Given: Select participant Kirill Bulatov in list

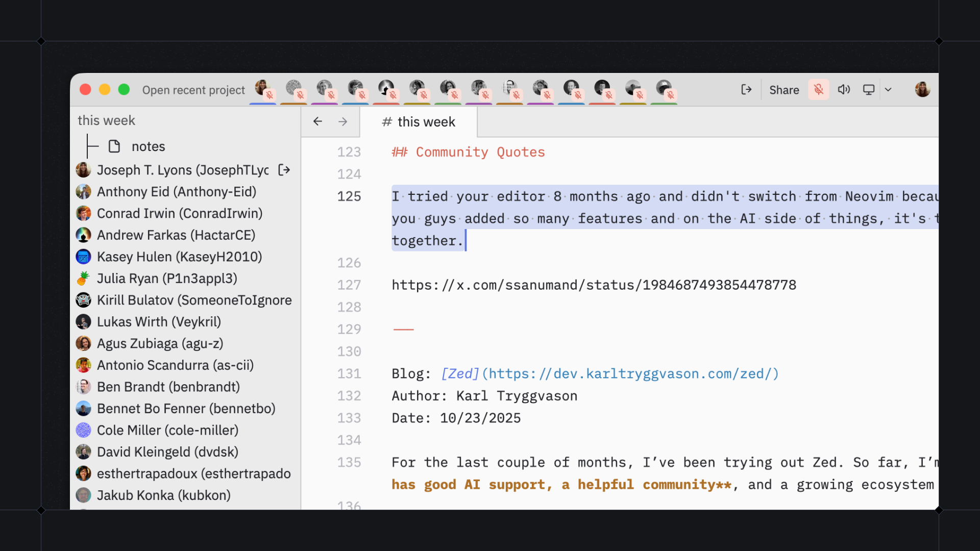Looking at the screenshot, I should 194,300.
